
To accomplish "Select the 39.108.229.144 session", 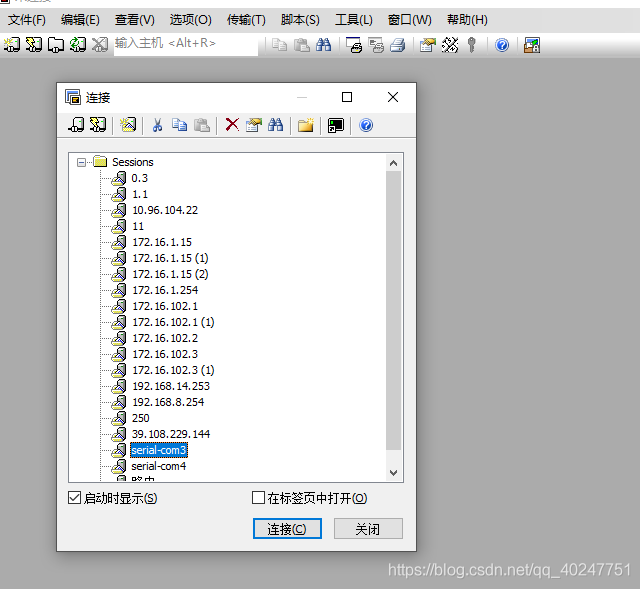I will [171, 434].
